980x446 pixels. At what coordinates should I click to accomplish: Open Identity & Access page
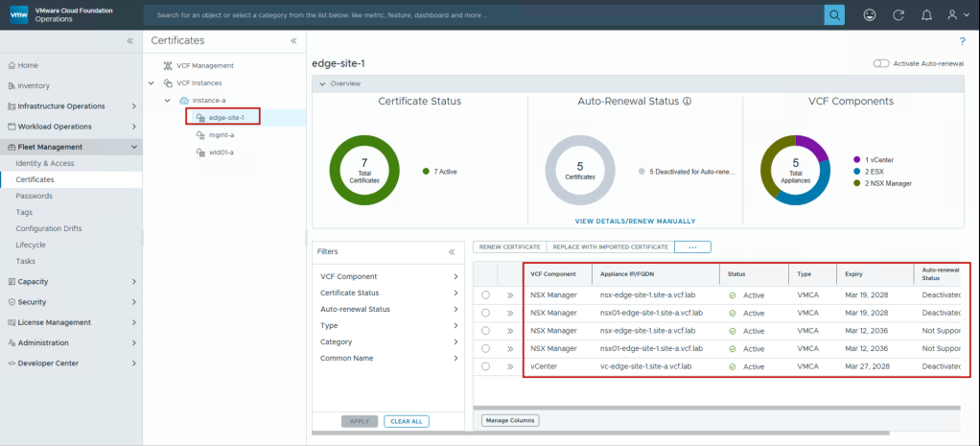(45, 163)
